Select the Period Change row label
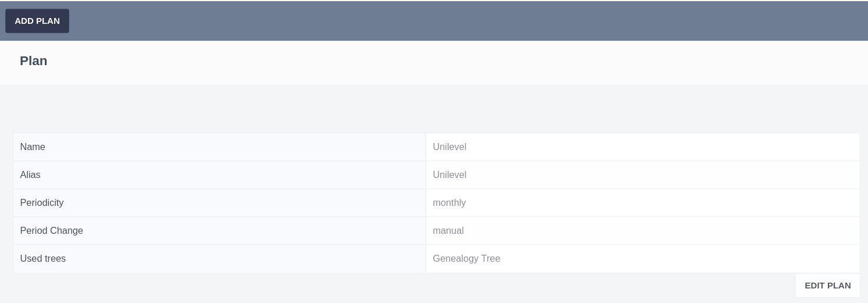 51,231
